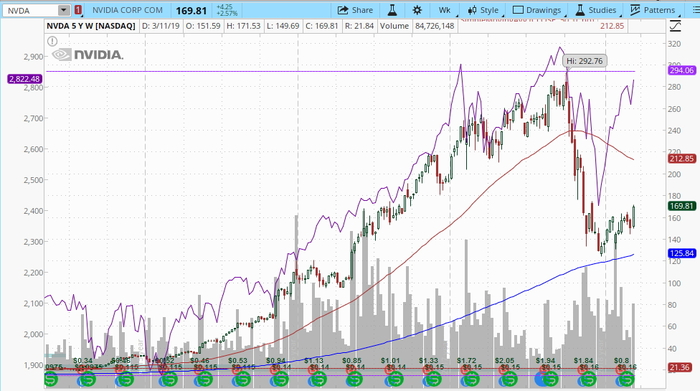
Task: Click the +4.25 +2.57% change readout
Action: point(227,10)
